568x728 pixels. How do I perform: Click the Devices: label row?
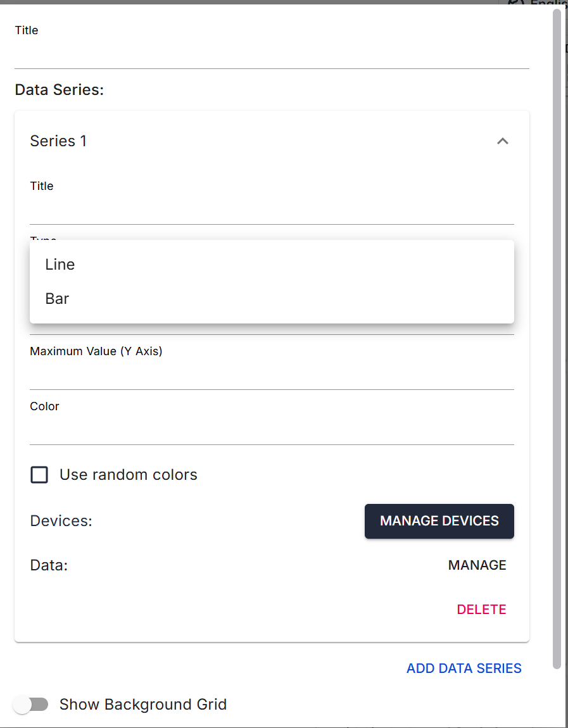tap(61, 521)
